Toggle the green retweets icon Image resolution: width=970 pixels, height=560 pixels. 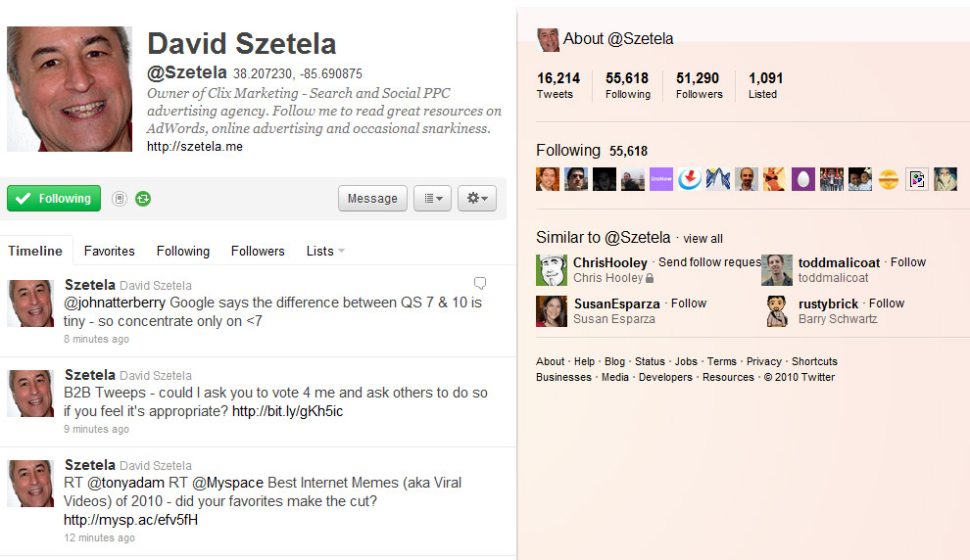click(x=144, y=199)
